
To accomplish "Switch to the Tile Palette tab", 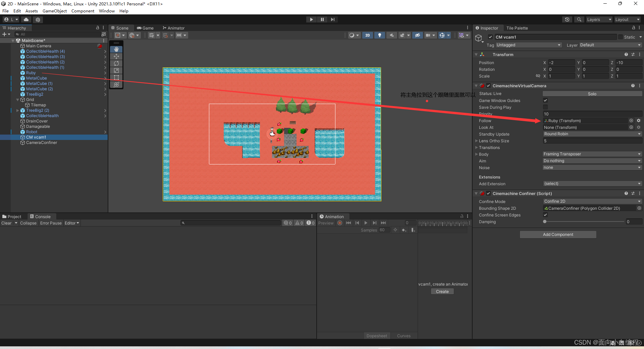I will pyautogui.click(x=517, y=28).
